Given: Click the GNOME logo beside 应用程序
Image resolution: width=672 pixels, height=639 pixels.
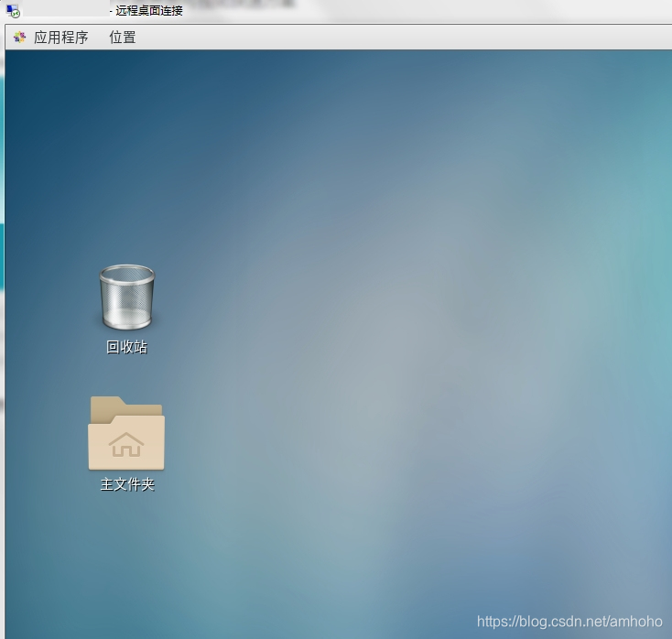Looking at the screenshot, I should pyautogui.click(x=20, y=38).
